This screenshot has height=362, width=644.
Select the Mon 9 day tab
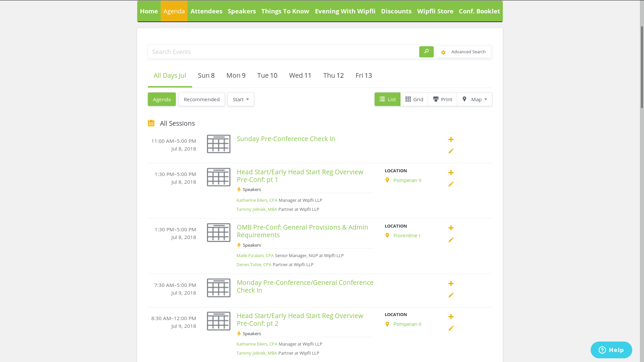tap(236, 75)
